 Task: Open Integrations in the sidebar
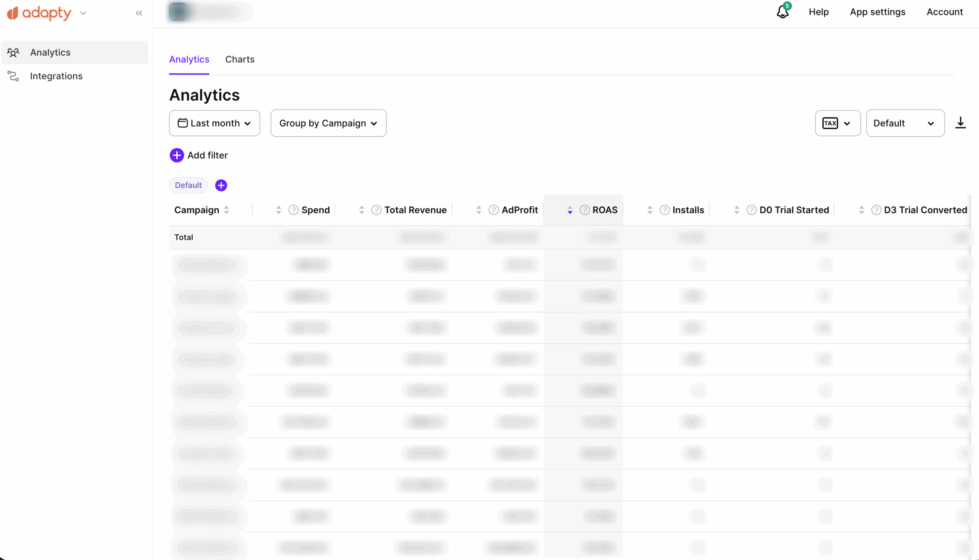75,76
